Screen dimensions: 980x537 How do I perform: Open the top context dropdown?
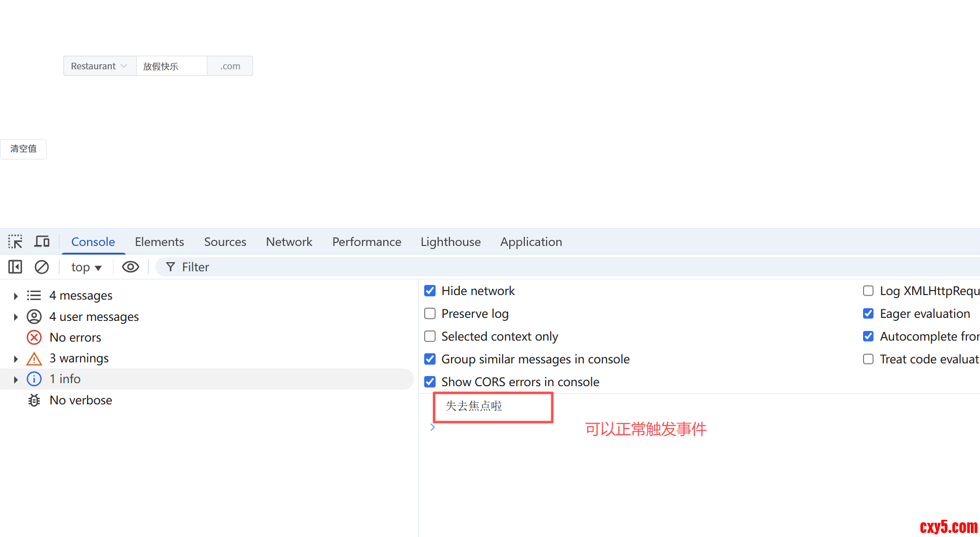[86, 267]
